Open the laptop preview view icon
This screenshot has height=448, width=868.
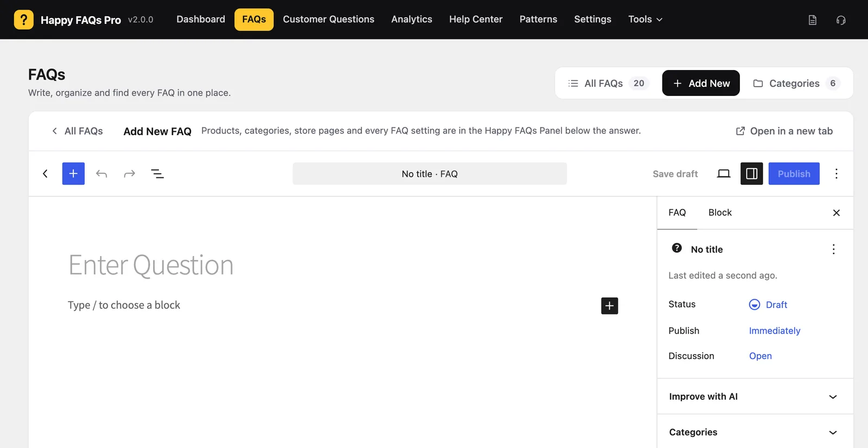(724, 174)
